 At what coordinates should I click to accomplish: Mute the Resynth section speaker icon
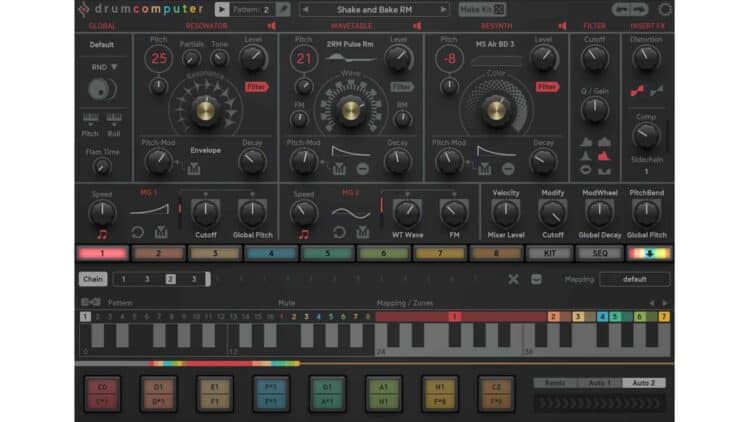(562, 26)
